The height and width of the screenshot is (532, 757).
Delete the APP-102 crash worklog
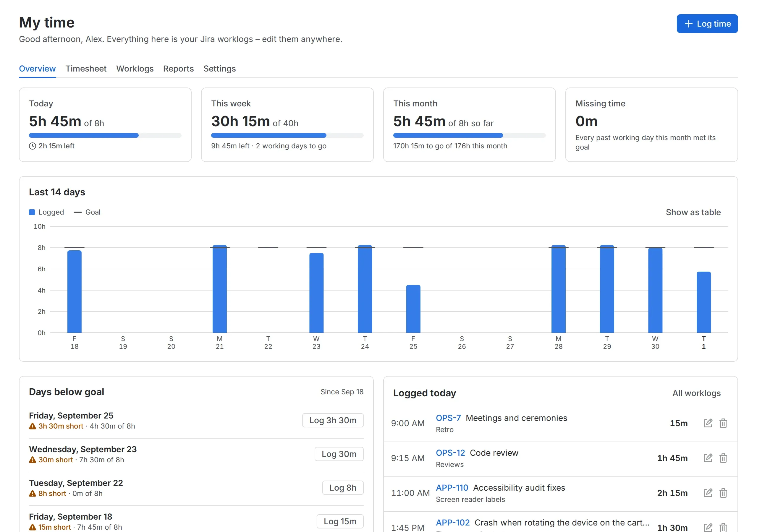coord(723,527)
